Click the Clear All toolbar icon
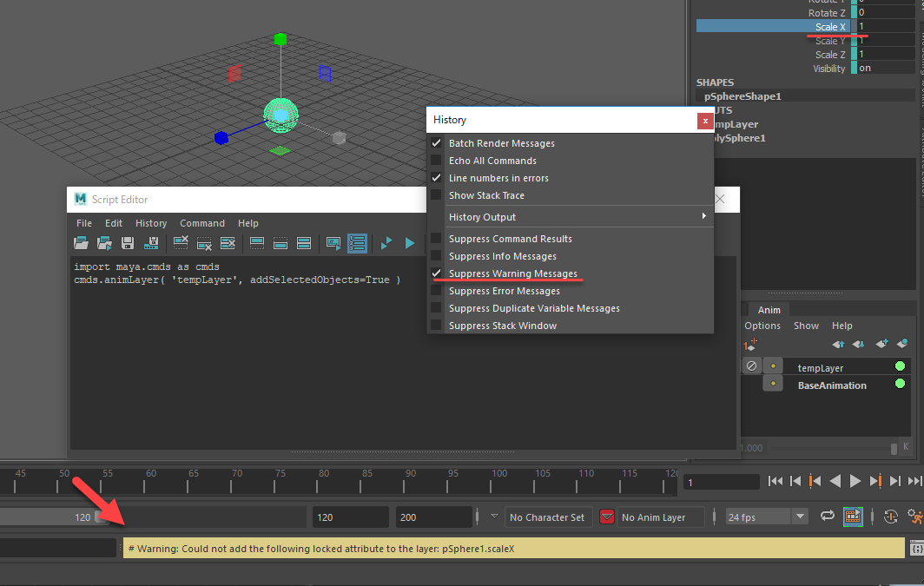The height and width of the screenshot is (586, 924). [228, 242]
